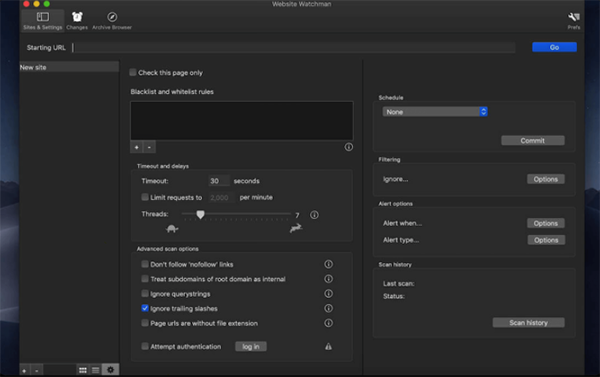Enable Don't follow 'nofollow' links
The height and width of the screenshot is (377, 600).
(x=145, y=264)
